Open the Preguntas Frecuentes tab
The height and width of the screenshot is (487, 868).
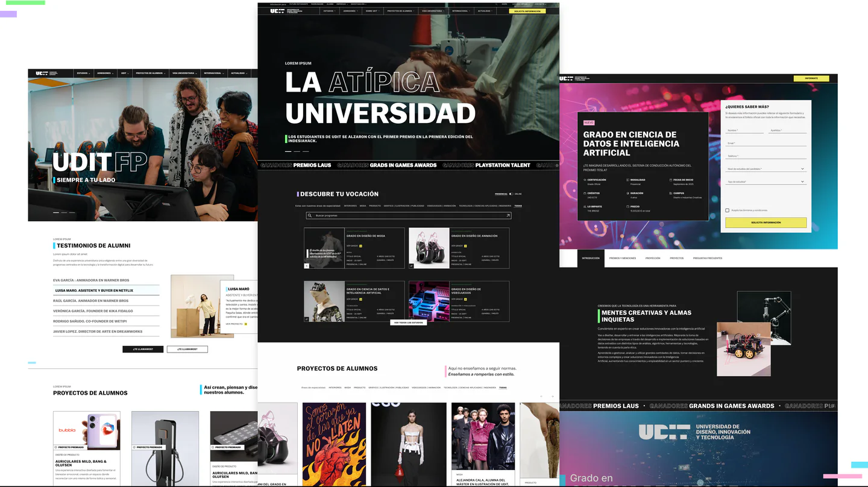point(708,258)
